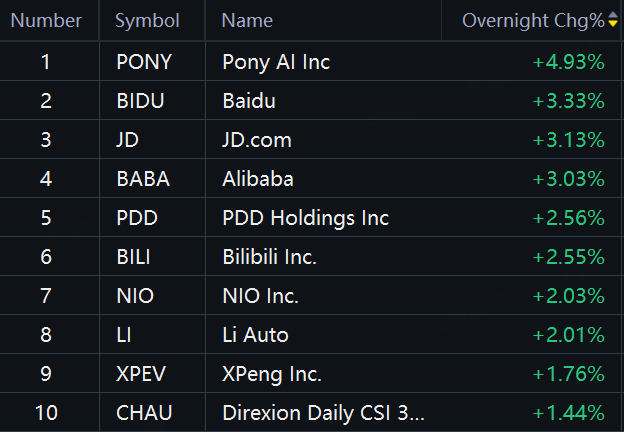
Task: Click the truncated Direxion Daily CSI name
Action: pos(324,413)
